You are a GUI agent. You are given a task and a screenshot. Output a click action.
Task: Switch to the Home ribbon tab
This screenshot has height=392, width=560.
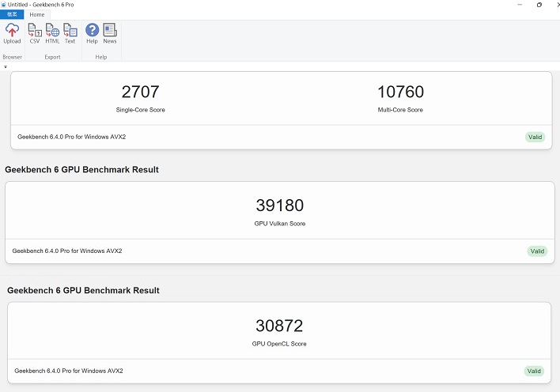[37, 15]
